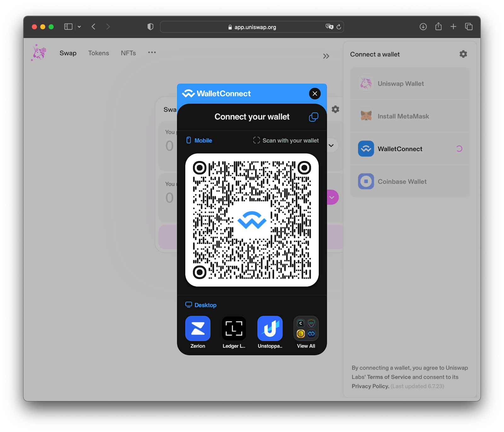The width and height of the screenshot is (504, 432).
Task: Copy the WalletConnect link to clipboard
Action: pyautogui.click(x=313, y=117)
